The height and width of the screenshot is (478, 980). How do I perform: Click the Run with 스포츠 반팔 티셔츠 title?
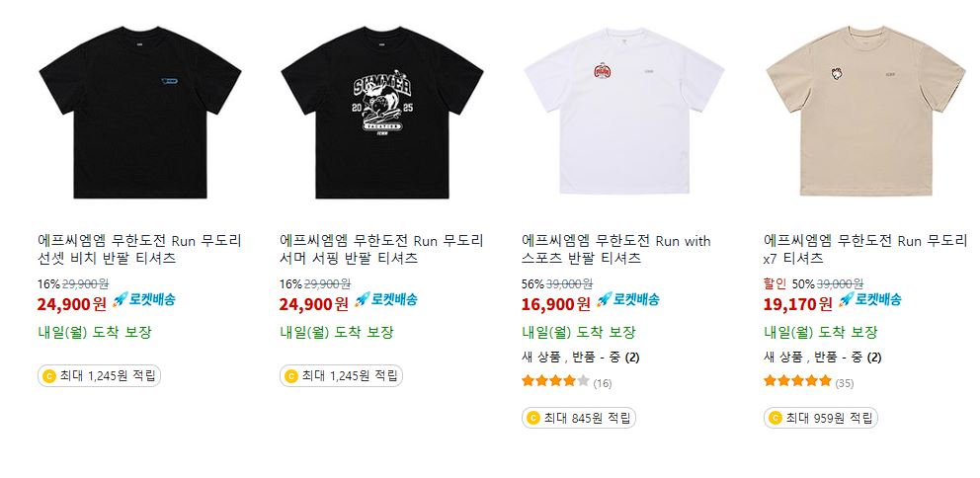pyautogui.click(x=616, y=249)
